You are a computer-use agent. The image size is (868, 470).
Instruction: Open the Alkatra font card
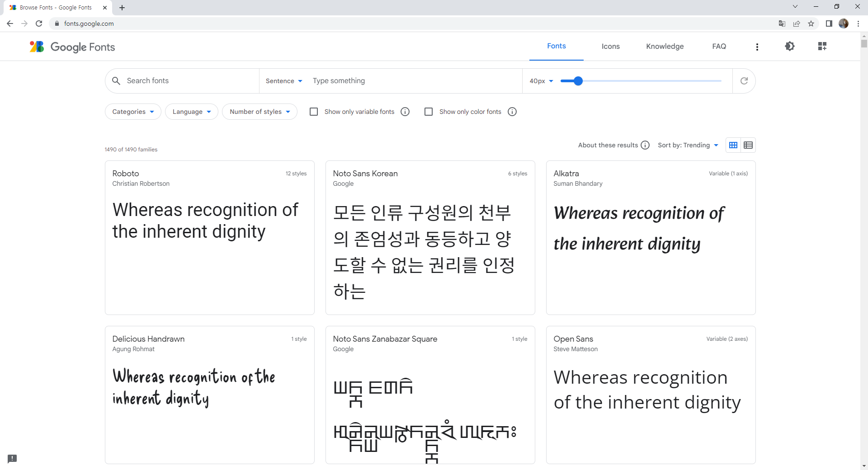pos(651,238)
